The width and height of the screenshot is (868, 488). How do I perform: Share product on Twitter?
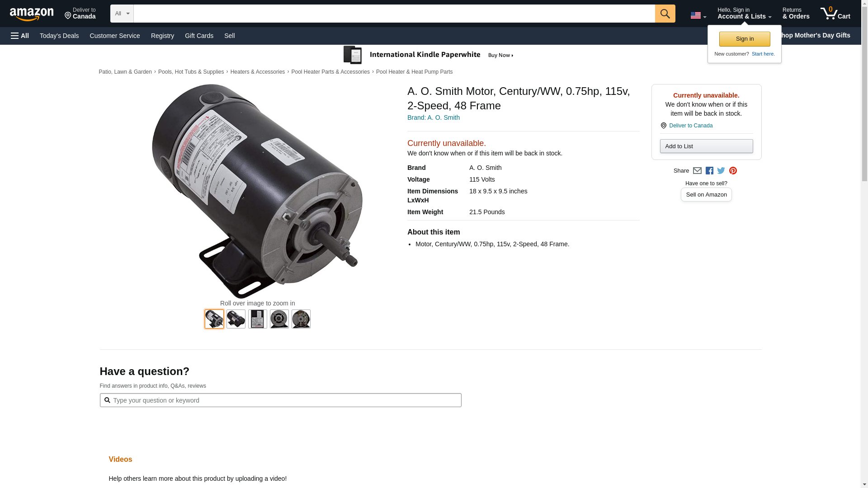[x=721, y=171]
